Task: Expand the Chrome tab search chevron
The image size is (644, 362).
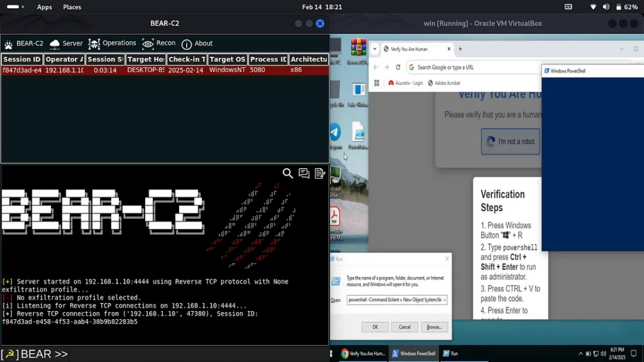Action: (x=375, y=49)
